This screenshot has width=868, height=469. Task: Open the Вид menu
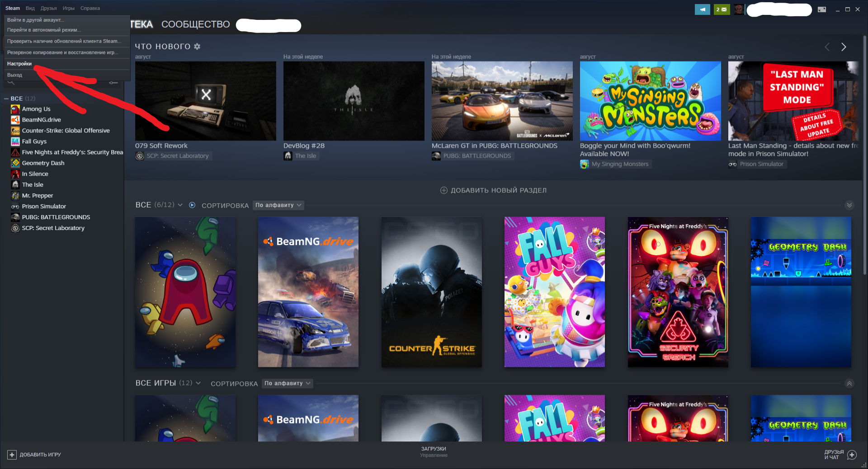point(30,8)
